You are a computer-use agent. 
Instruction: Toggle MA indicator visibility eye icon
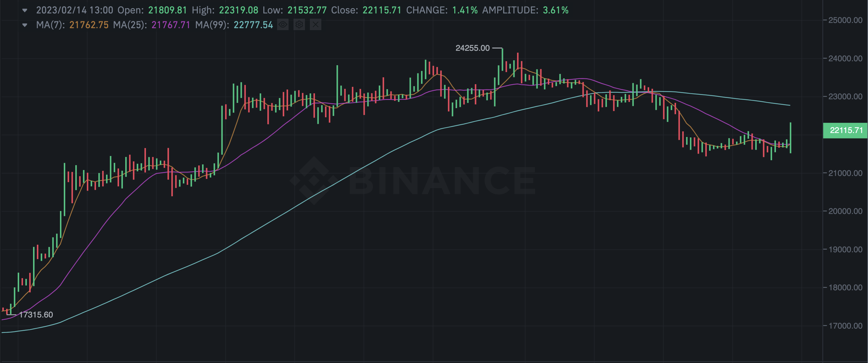coord(283,25)
